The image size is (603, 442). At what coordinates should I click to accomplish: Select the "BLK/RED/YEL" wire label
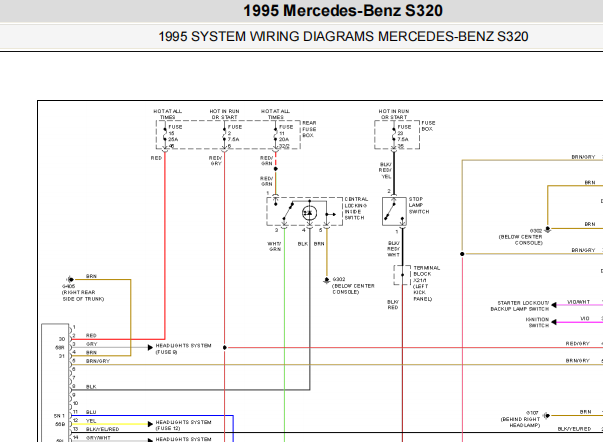click(385, 170)
